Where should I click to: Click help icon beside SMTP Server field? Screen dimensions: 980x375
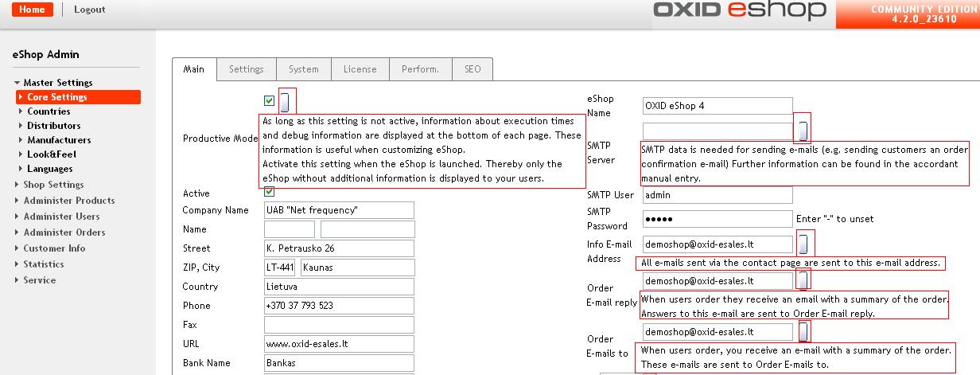coord(804,131)
